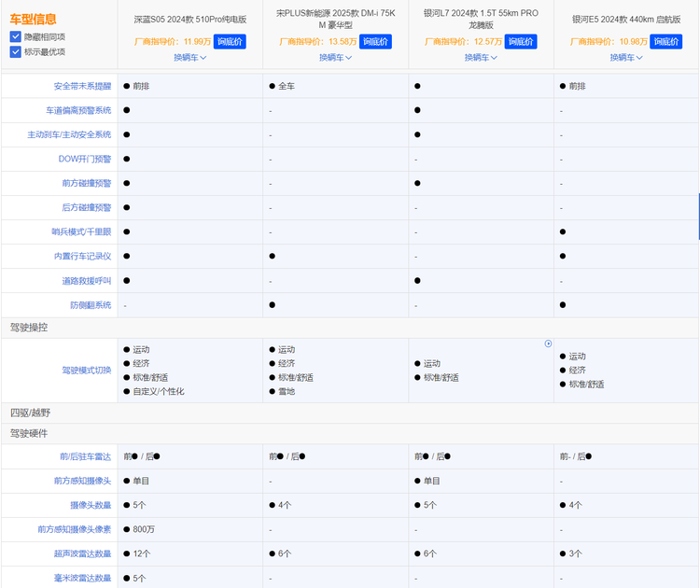Click 询底价 button for 深蓝S05

230,41
